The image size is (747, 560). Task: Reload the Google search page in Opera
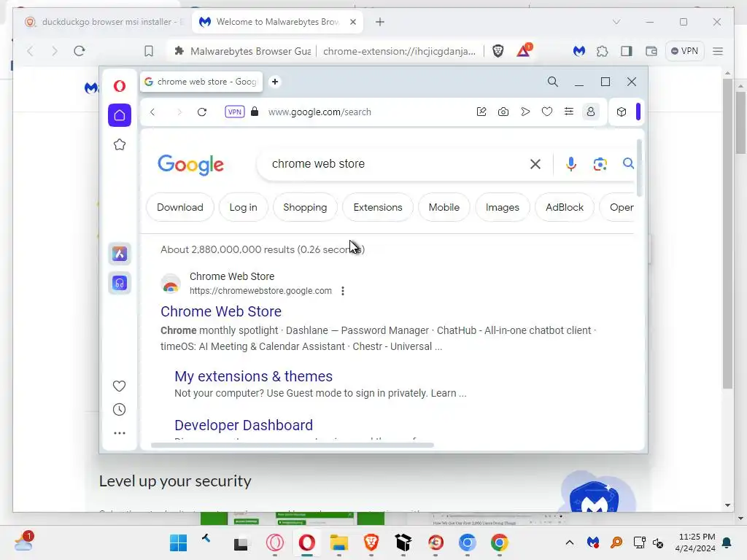(202, 112)
